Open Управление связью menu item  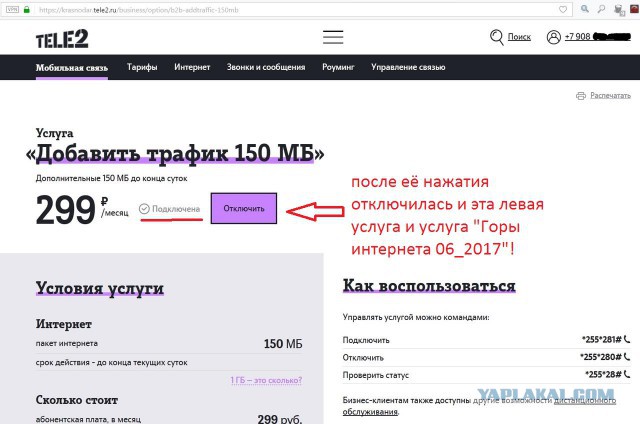point(408,67)
